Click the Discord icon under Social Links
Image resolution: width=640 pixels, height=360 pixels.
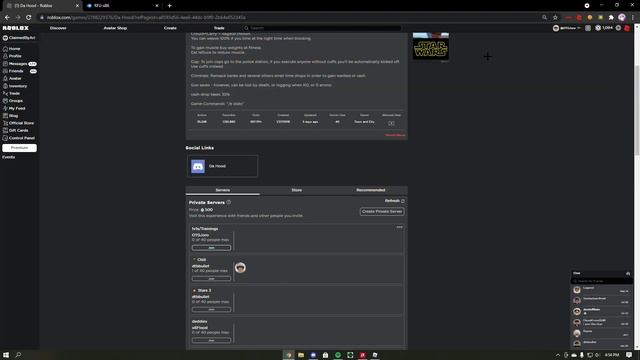pyautogui.click(x=198, y=166)
